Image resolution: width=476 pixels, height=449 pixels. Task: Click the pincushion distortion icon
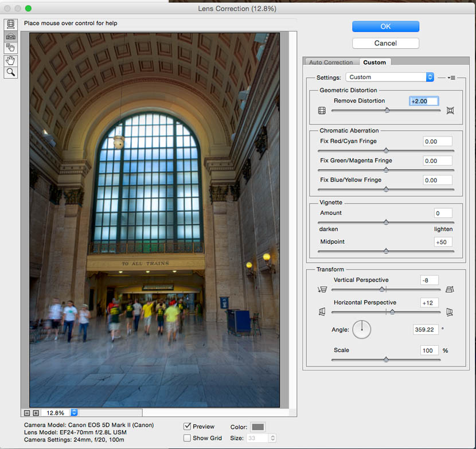click(450, 111)
